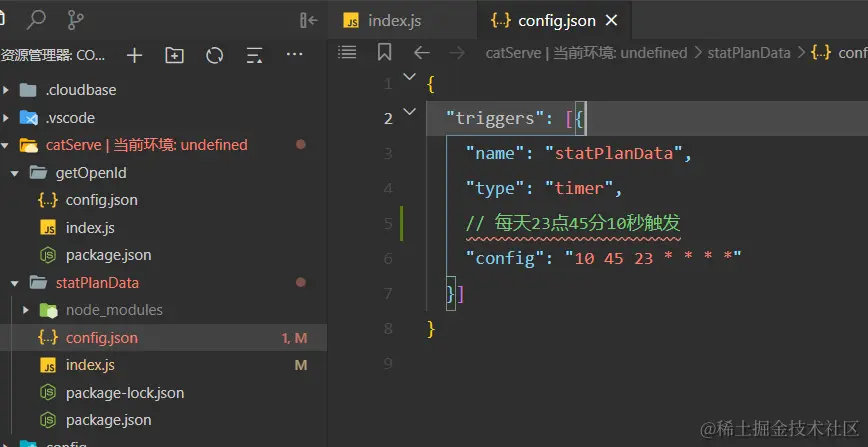This screenshot has width=868, height=447.
Task: Open package.json under getOpenId
Action: (x=108, y=255)
